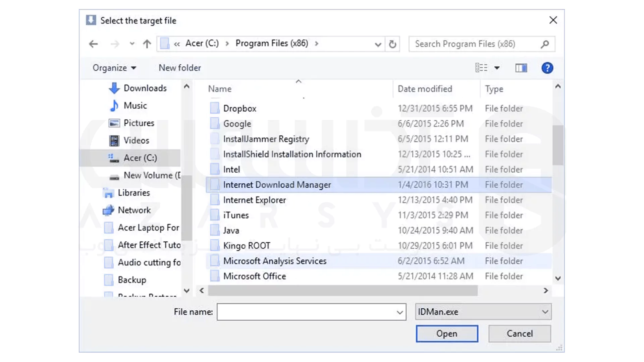
Task: Select the Acer (C:) drive
Action: [x=130, y=158]
